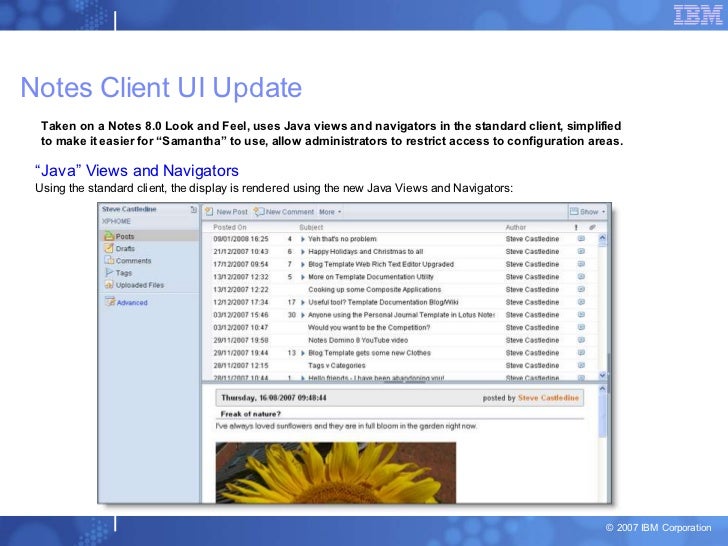Expand the 'Happy Holidays and Christmas' thread
The width and height of the screenshot is (728, 546).
pos(303,252)
